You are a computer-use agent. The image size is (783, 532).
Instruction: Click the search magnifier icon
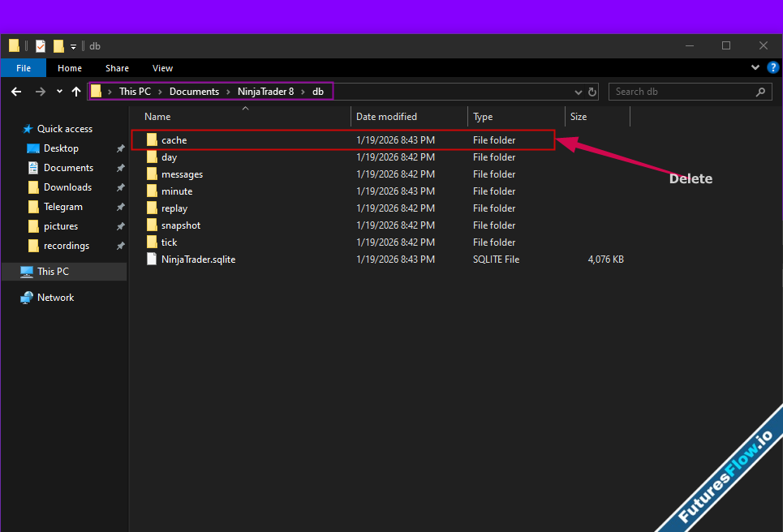click(x=761, y=92)
